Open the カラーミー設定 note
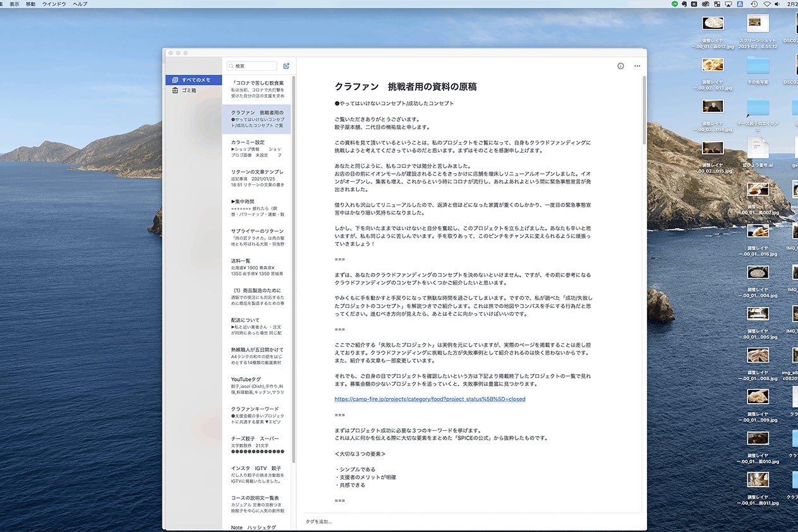798x532 pixels. pyautogui.click(x=257, y=148)
